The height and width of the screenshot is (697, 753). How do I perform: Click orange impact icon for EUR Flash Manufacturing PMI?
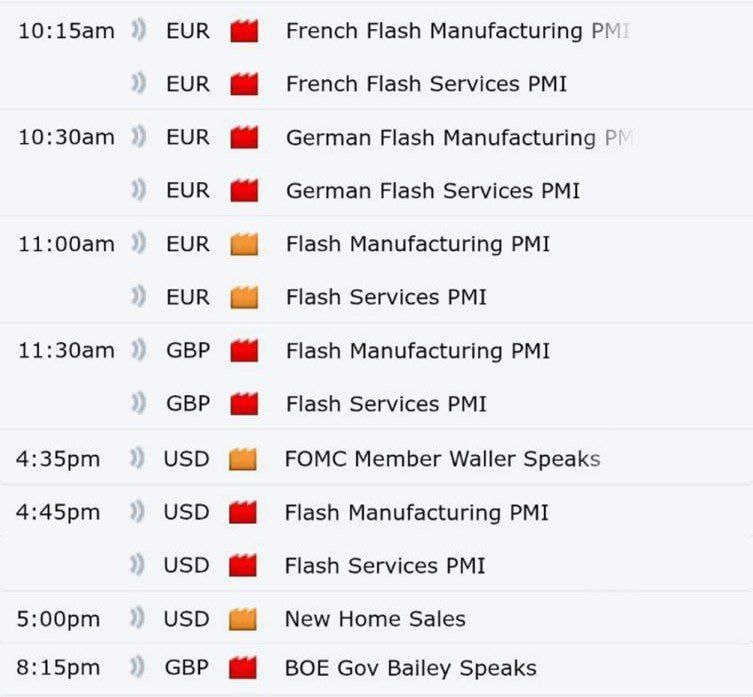tap(244, 244)
